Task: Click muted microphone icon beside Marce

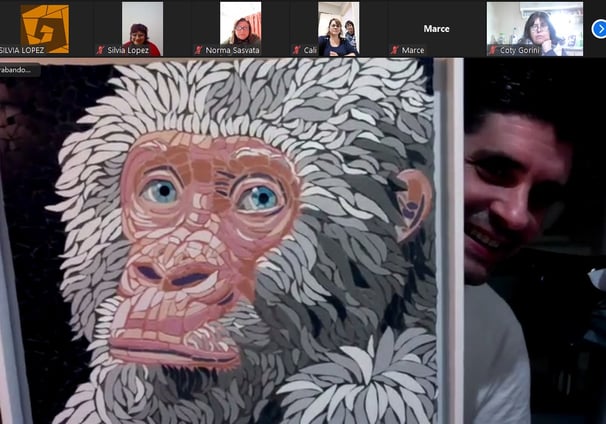Action: point(395,50)
